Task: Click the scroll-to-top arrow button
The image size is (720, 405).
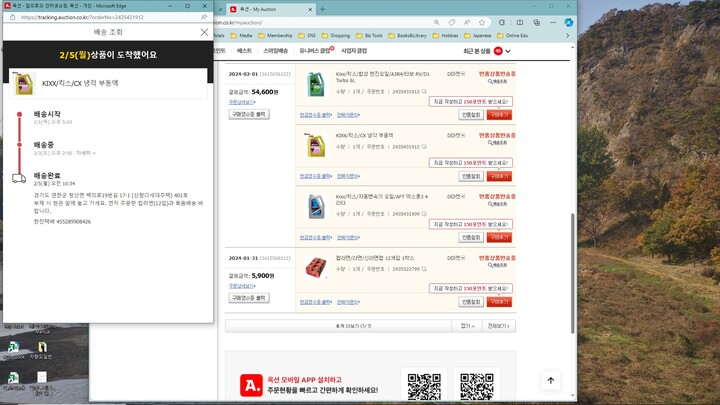Action: 551,380
